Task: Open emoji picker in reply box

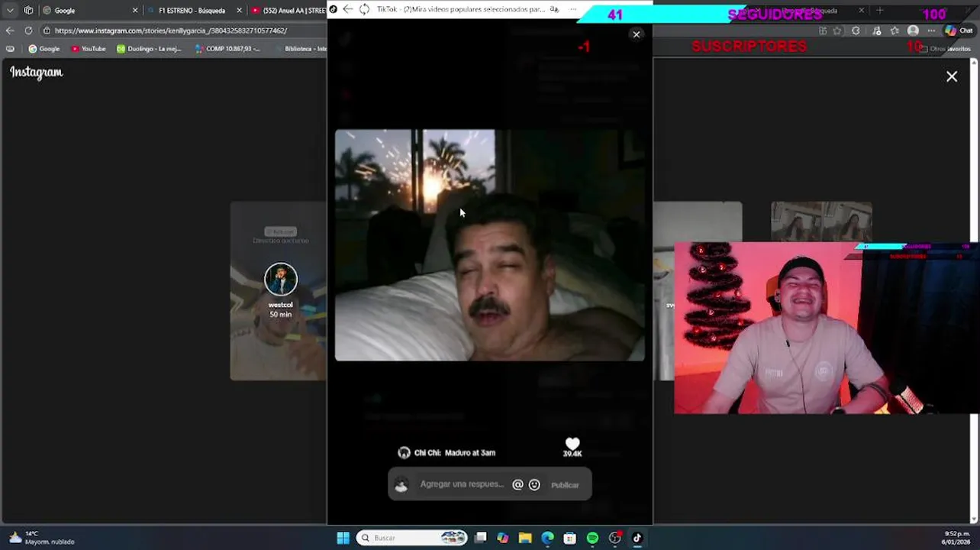Action: tap(534, 484)
